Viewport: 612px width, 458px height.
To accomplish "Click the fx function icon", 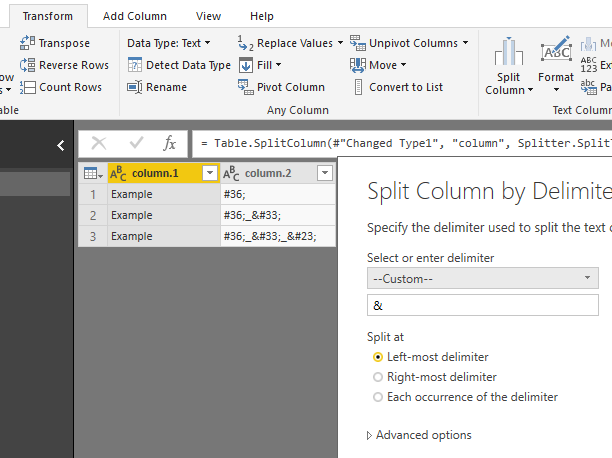I will pyautogui.click(x=169, y=143).
